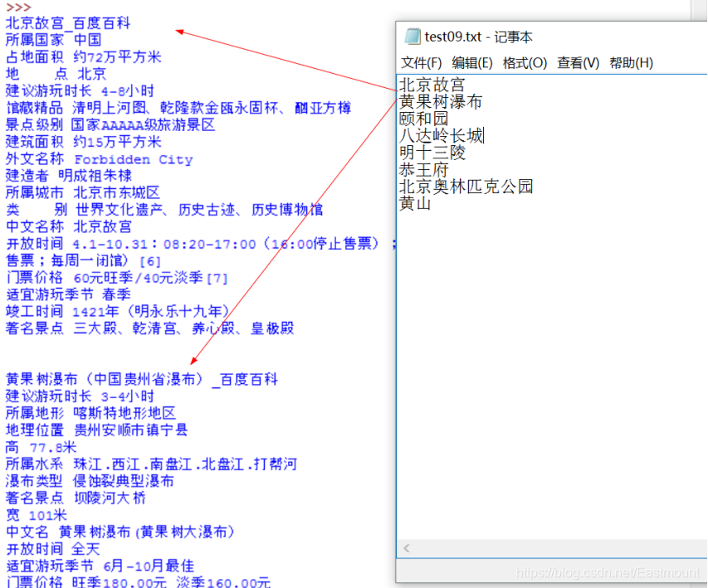Open the 编辑(E) menu in Notepad
The width and height of the screenshot is (708, 588).
[x=471, y=63]
